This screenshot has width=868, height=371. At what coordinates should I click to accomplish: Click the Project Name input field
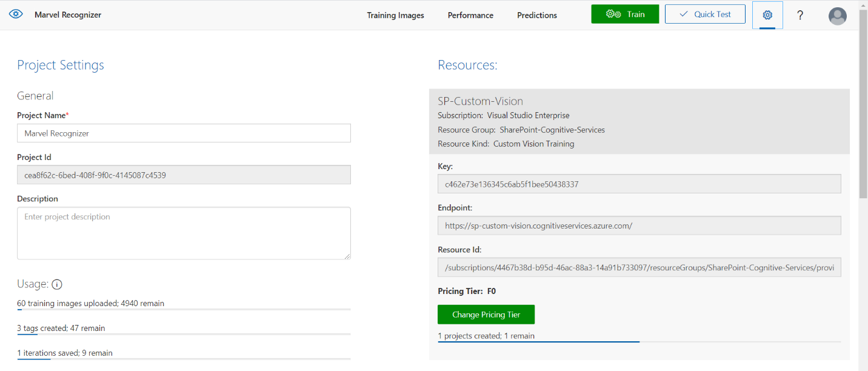(184, 133)
